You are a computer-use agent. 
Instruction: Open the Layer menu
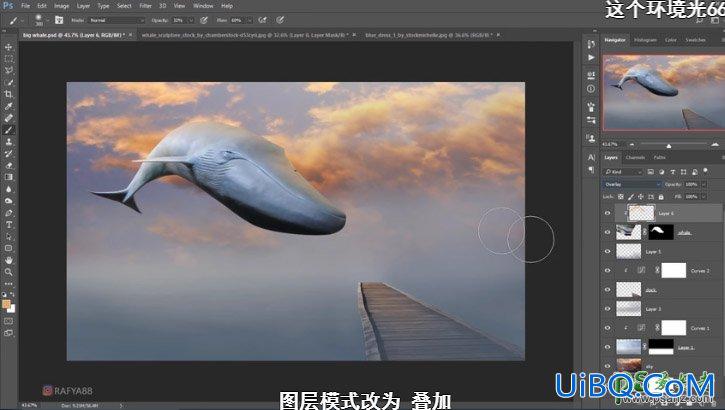coord(83,6)
